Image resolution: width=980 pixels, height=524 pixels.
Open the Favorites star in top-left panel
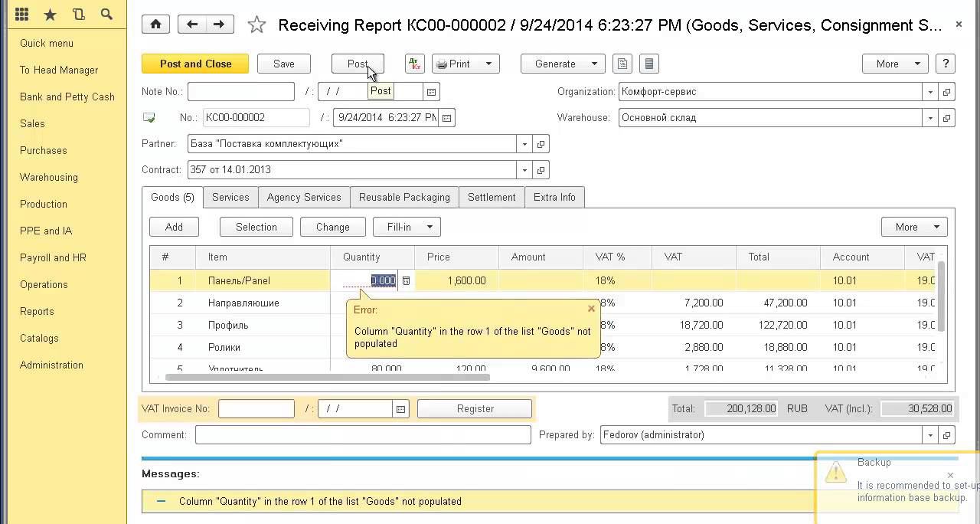coord(50,15)
